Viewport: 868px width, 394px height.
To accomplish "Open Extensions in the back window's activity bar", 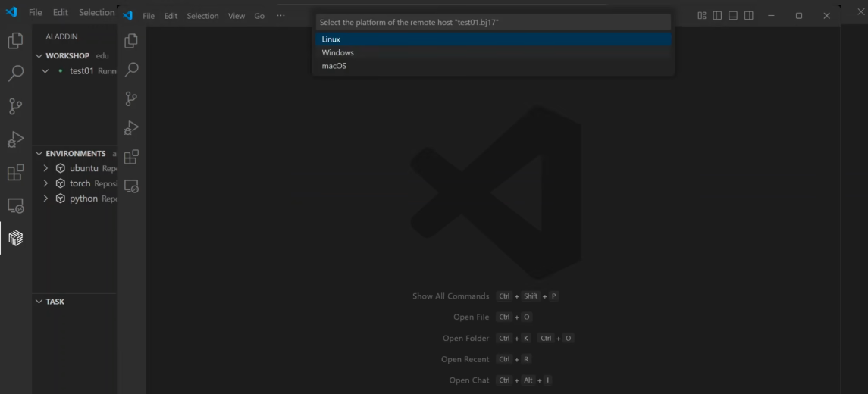I will point(15,173).
